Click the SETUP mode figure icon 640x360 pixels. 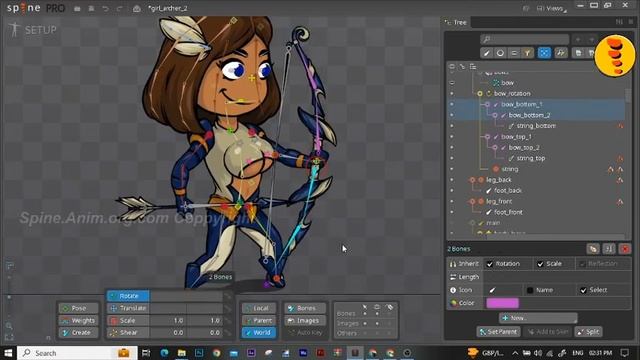click(14, 29)
